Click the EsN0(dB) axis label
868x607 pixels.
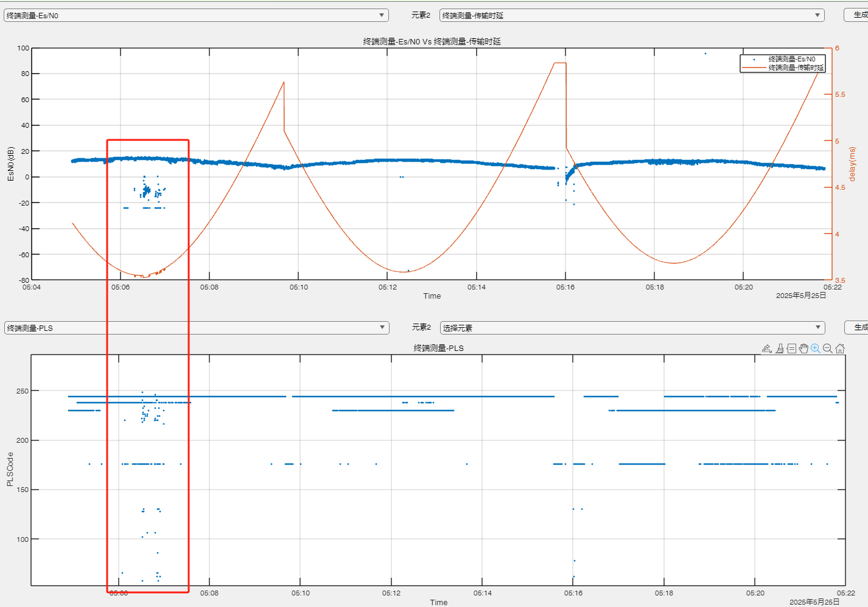[x=10, y=164]
